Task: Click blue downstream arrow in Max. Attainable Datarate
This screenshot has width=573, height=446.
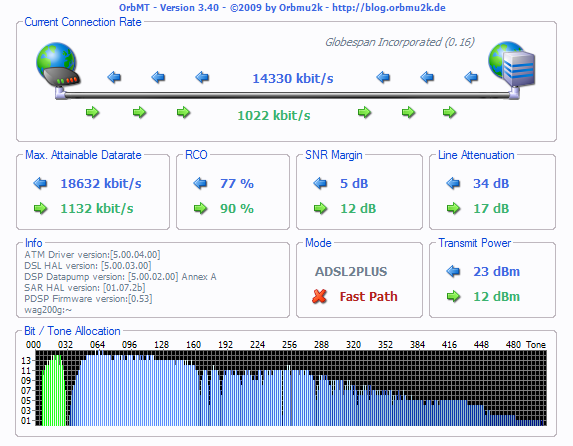Action: [x=40, y=183]
